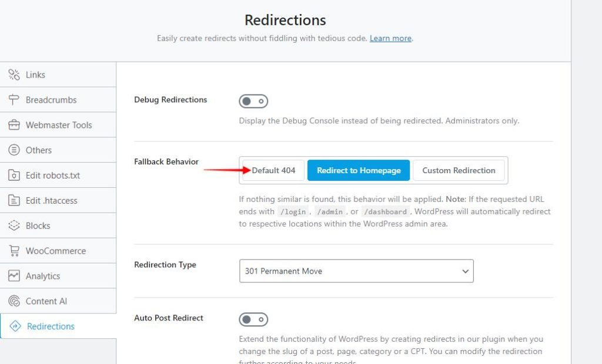Click the Others sidebar icon

point(14,150)
